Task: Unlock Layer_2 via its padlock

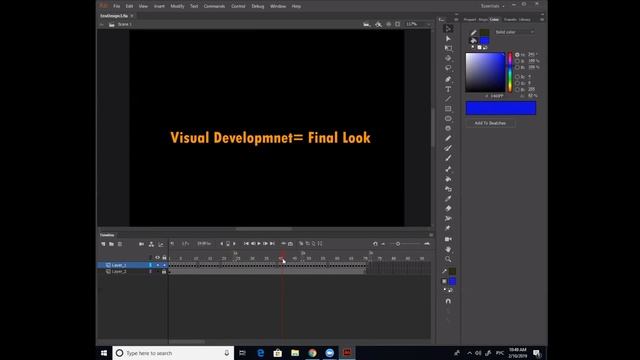Action: [164, 271]
